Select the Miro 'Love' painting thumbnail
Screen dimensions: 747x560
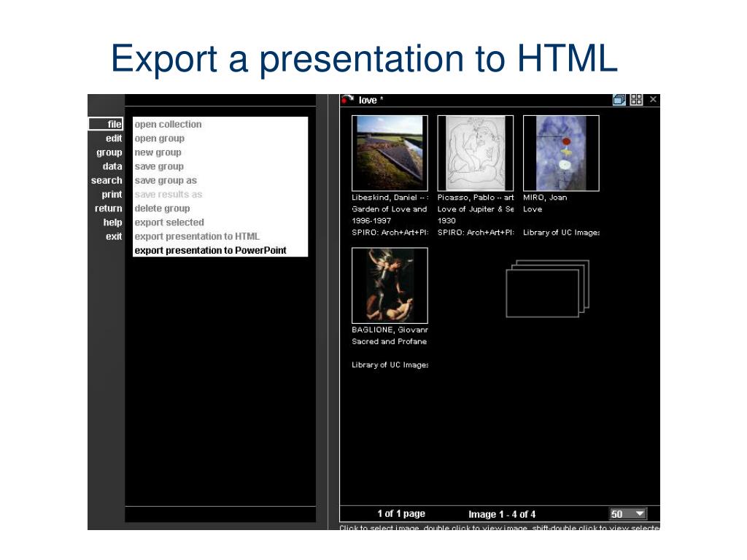click(x=561, y=153)
